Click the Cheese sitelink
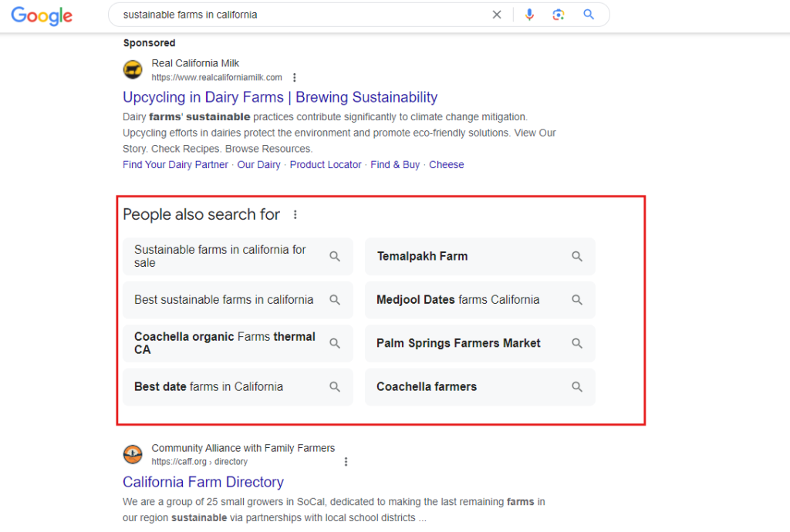 click(x=447, y=165)
